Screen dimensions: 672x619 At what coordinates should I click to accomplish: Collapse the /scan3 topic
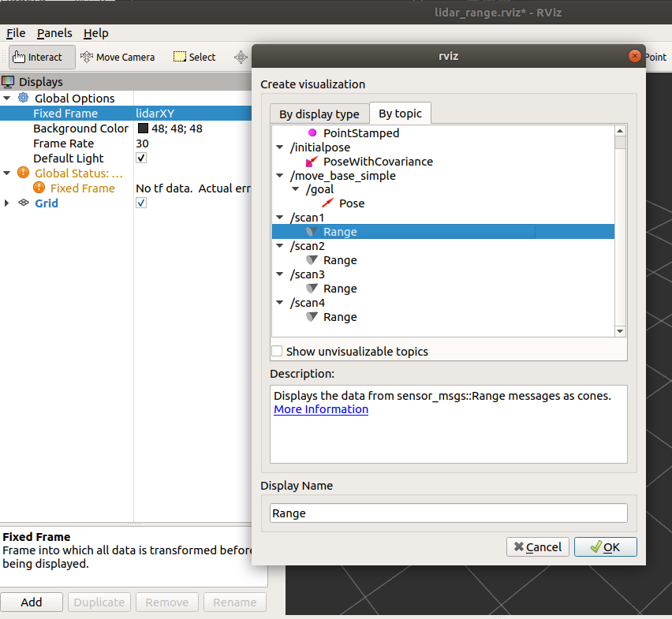280,274
